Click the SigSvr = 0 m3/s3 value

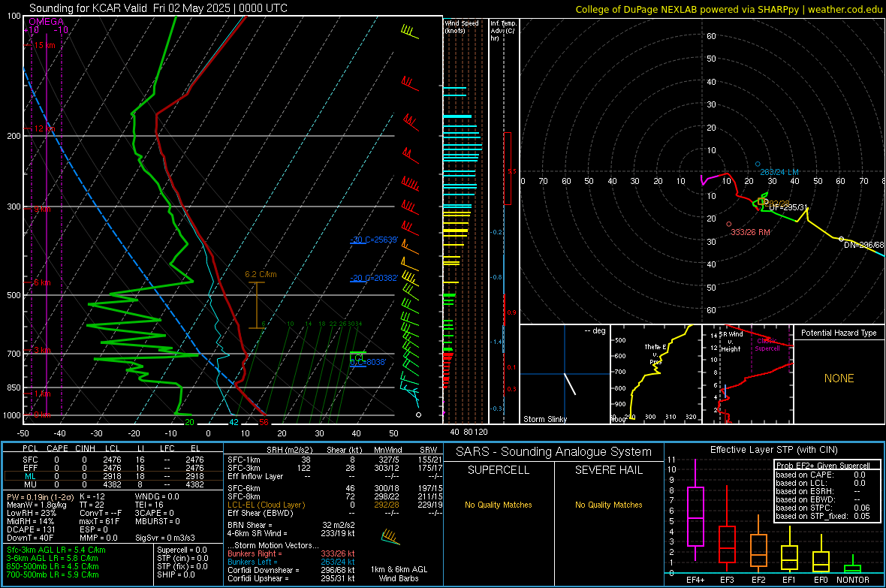click(x=165, y=538)
